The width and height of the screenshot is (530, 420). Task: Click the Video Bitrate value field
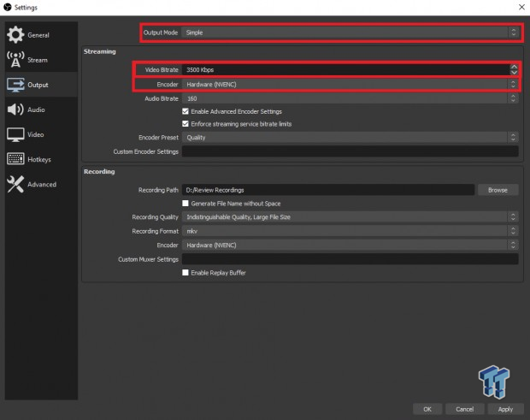pos(346,69)
